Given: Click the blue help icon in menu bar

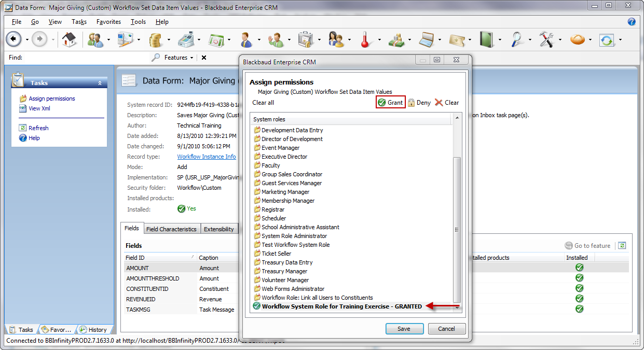Looking at the screenshot, I should (x=632, y=22).
